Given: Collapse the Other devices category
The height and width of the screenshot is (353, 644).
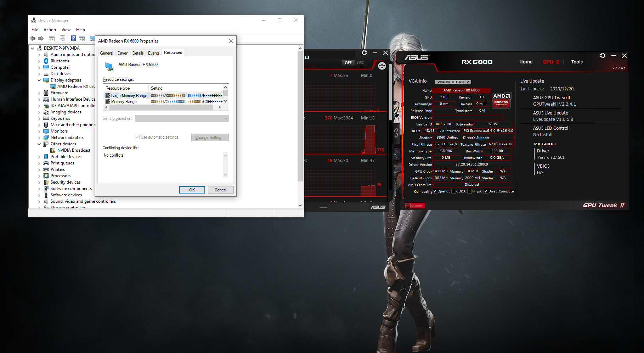Looking at the screenshot, I should (x=39, y=144).
